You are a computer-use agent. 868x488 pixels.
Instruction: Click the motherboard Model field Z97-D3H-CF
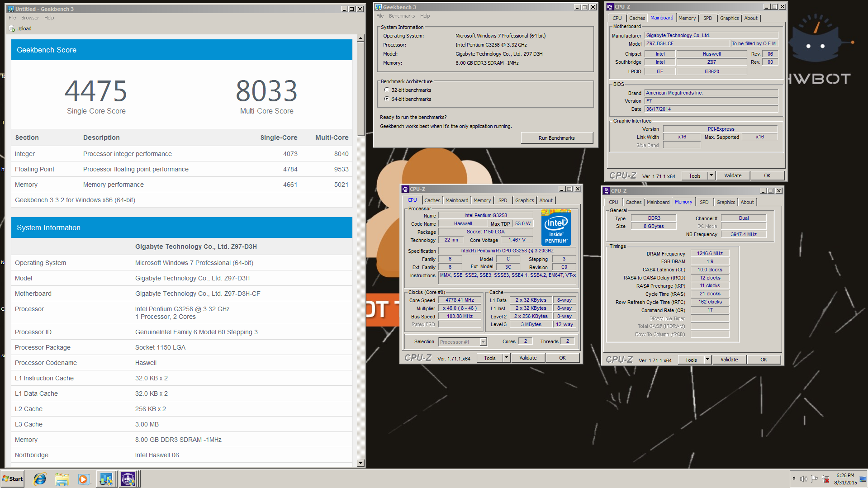point(687,43)
